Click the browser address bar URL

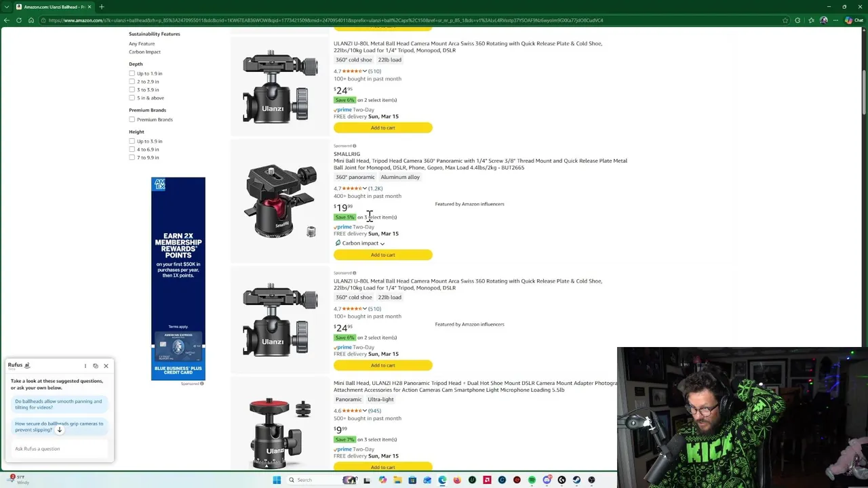click(x=325, y=20)
